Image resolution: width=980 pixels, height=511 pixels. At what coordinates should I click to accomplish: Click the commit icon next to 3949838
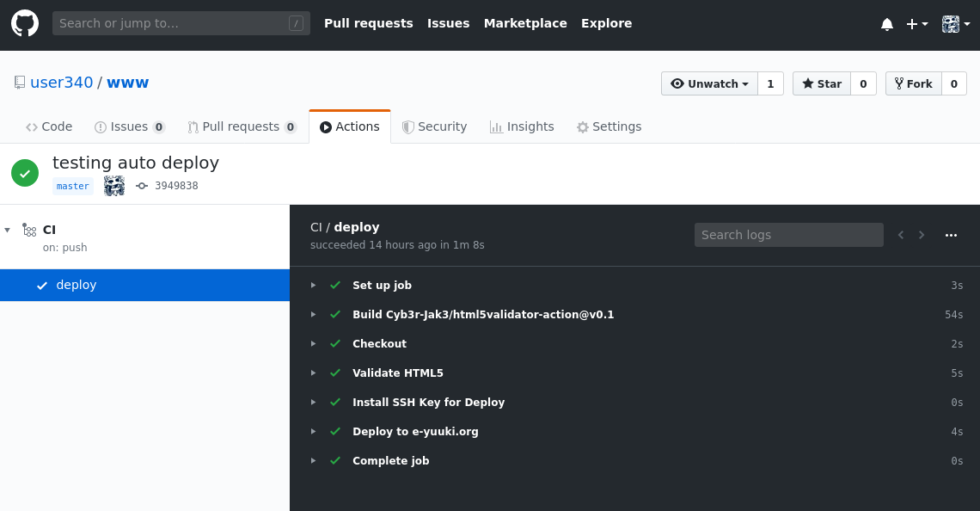click(x=141, y=185)
